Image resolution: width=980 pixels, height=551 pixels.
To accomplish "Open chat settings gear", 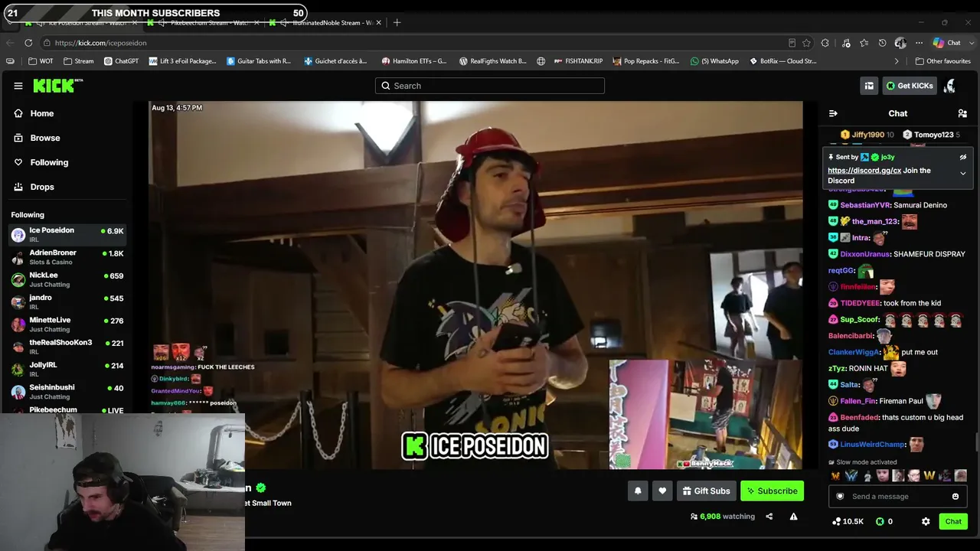I will click(x=926, y=521).
